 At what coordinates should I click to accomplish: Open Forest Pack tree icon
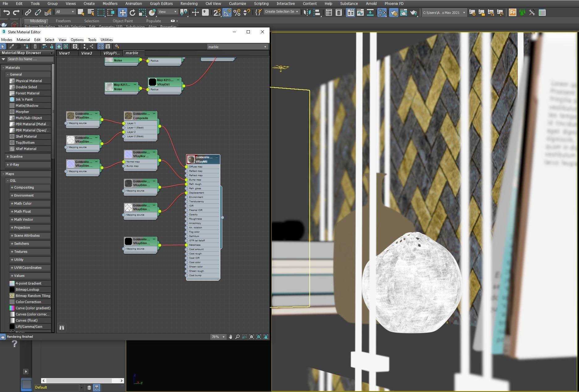[x=522, y=12]
